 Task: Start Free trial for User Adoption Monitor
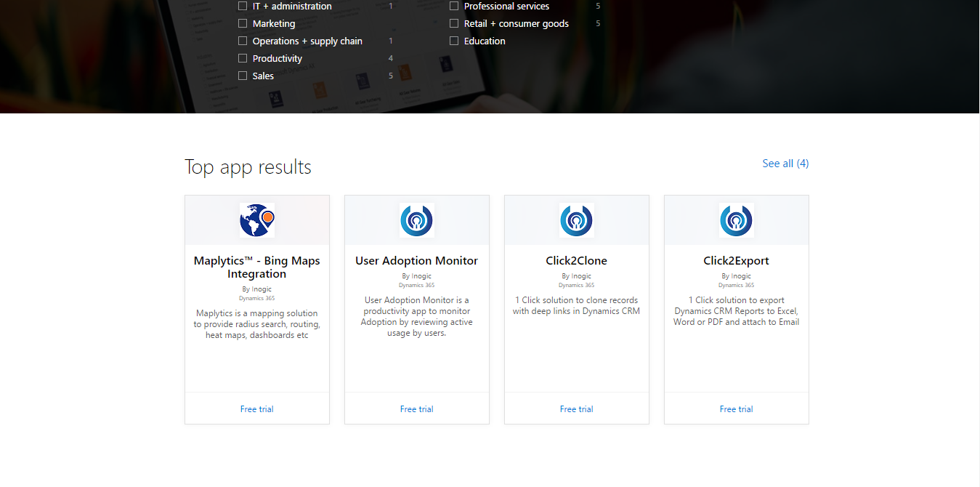(417, 409)
